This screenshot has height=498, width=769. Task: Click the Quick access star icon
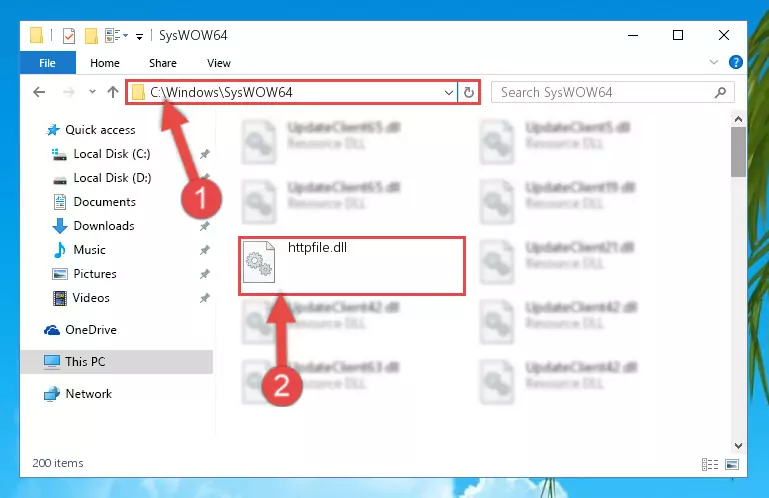point(52,130)
